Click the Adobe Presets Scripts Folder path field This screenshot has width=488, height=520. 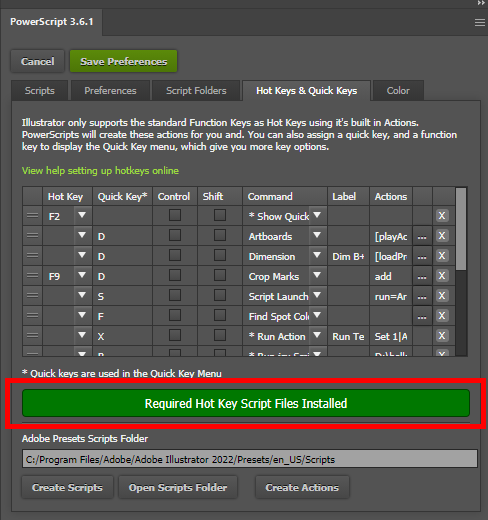tap(250, 459)
